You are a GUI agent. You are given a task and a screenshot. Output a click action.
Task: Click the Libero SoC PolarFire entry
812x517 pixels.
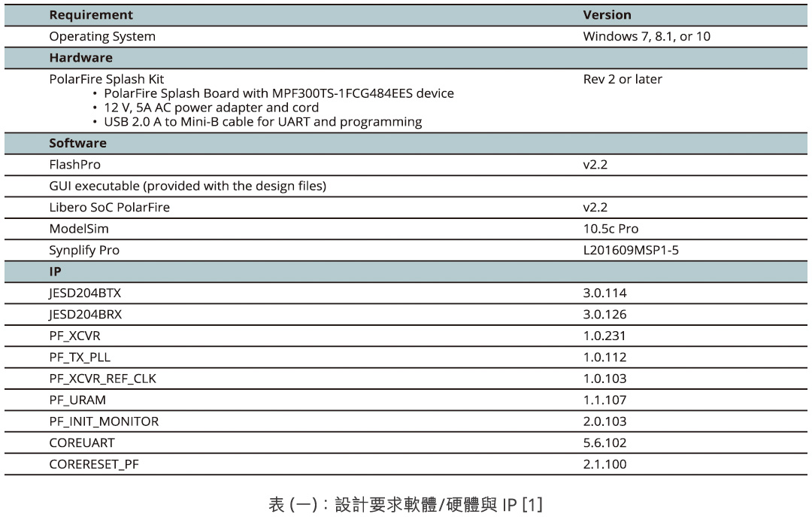pos(109,207)
